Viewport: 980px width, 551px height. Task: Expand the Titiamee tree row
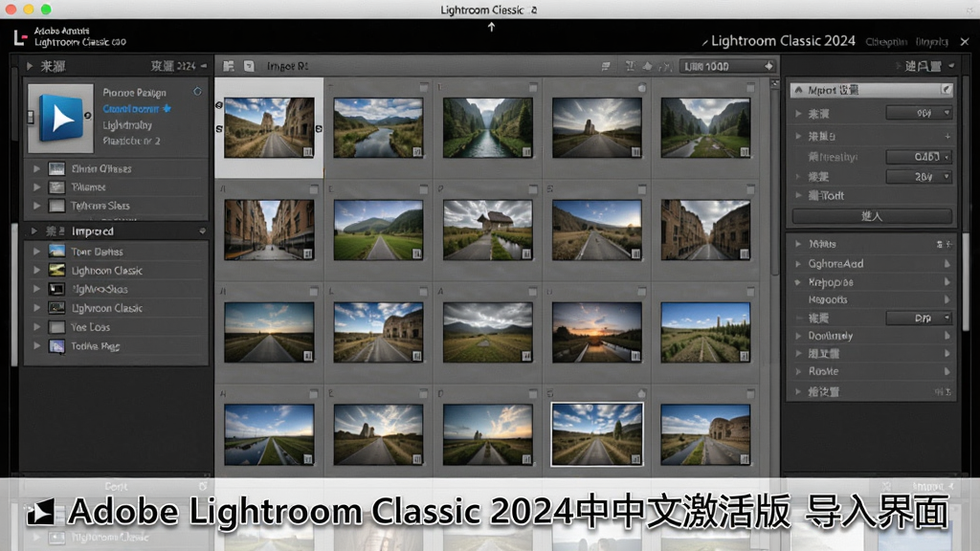click(37, 187)
